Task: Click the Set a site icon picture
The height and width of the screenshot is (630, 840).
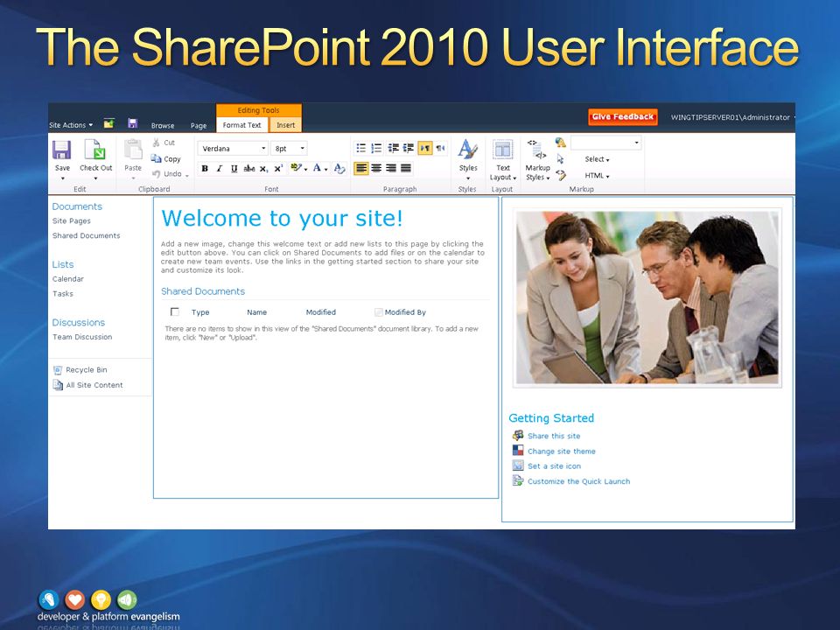Action: [518, 465]
